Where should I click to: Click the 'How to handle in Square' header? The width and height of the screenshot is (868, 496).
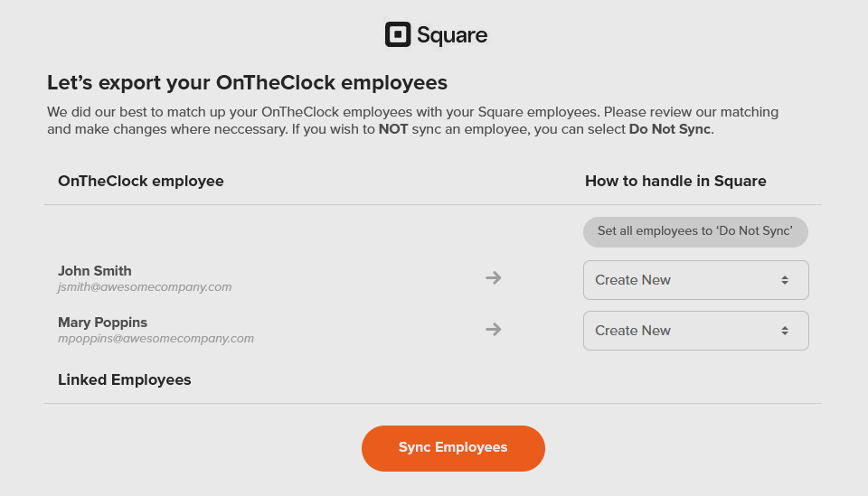[x=675, y=181]
